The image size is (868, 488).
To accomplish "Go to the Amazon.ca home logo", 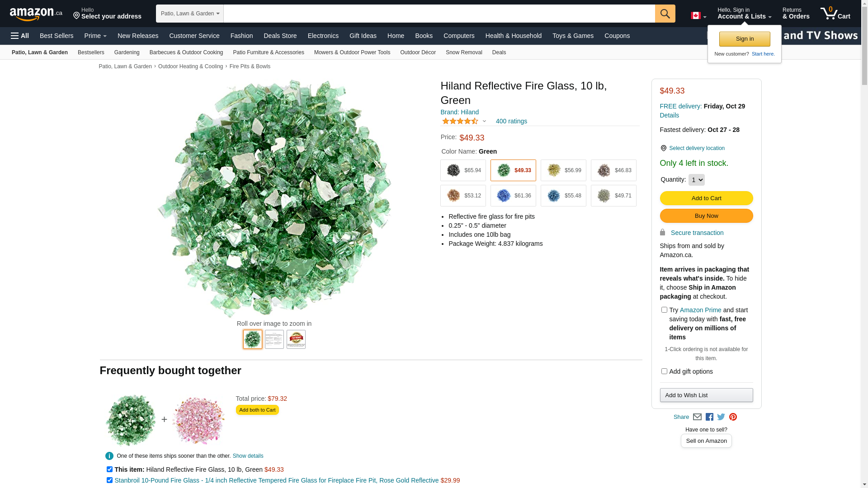I will coord(36,14).
